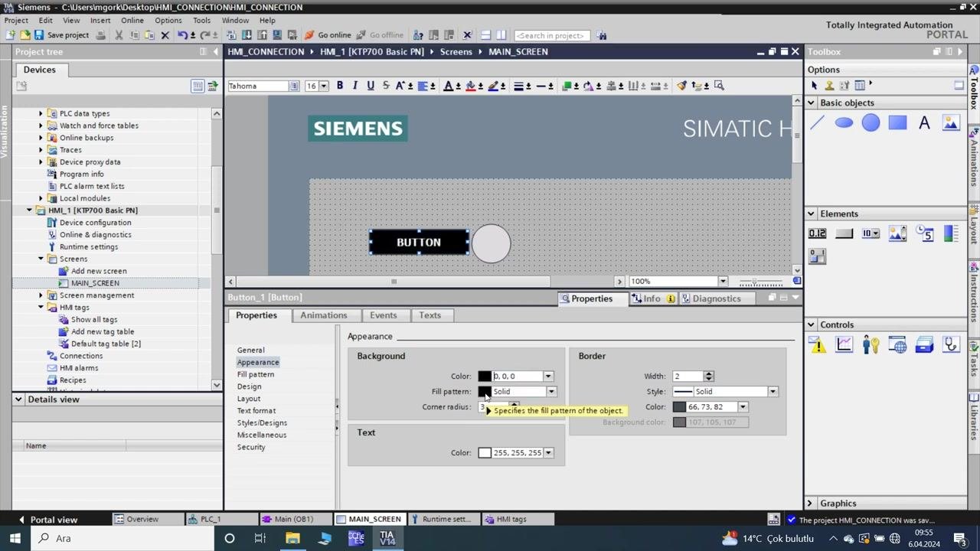
Task: Open the Insert menu
Action: (100, 21)
